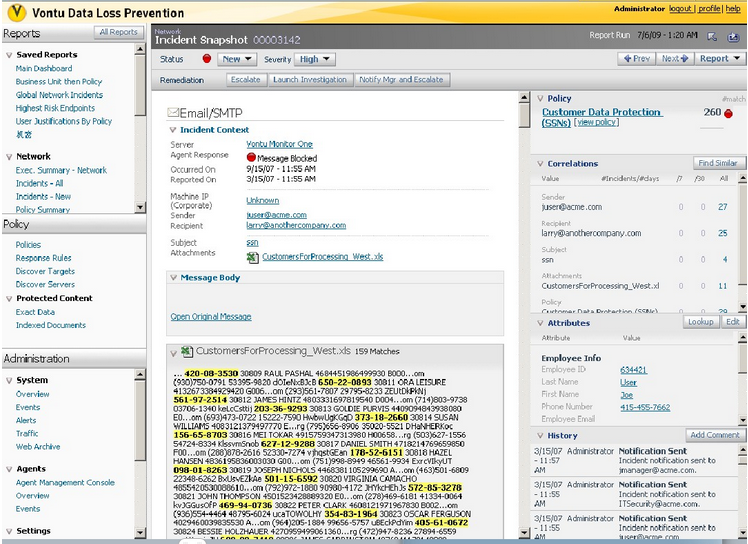This screenshot has width=748, height=544.
Task: Click the red status indicator beside New
Action: click(x=207, y=59)
